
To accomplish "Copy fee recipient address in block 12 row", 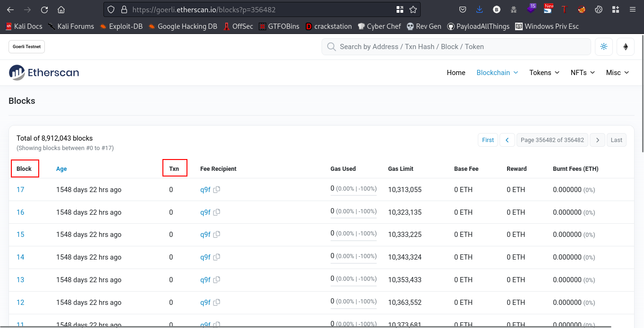I will click(x=217, y=303).
